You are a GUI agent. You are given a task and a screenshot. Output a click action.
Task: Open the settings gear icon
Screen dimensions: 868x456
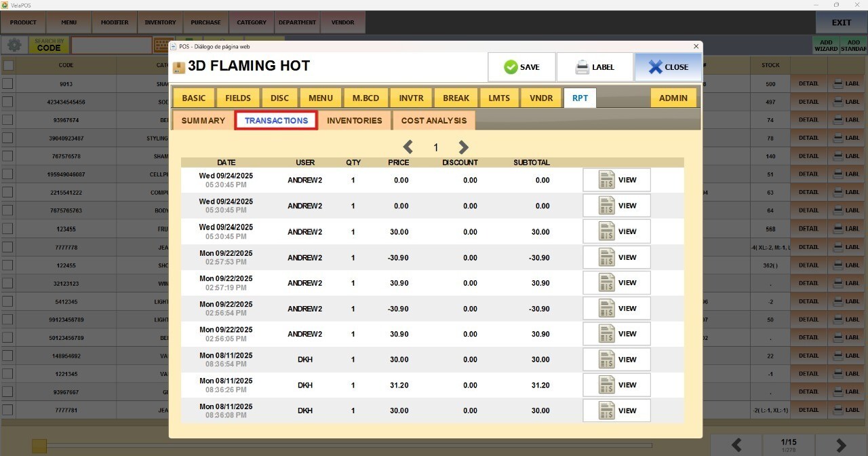click(14, 45)
